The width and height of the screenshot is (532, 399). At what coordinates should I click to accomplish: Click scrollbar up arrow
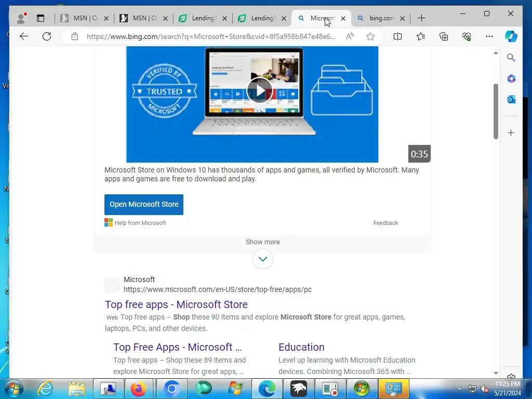tap(496, 53)
